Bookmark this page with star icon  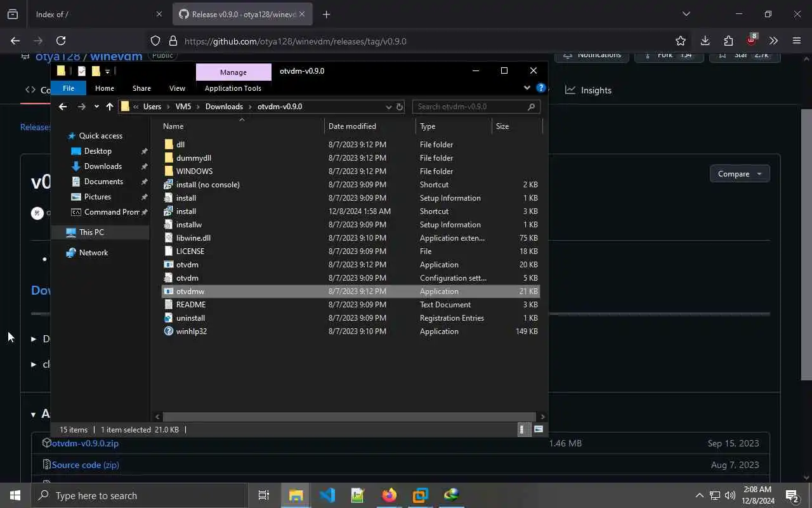point(681,41)
